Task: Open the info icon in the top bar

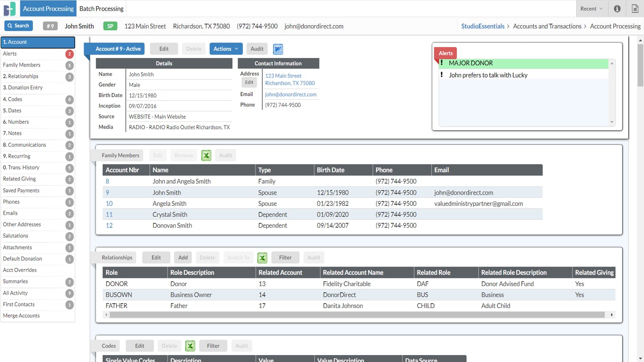Action: pos(617,9)
